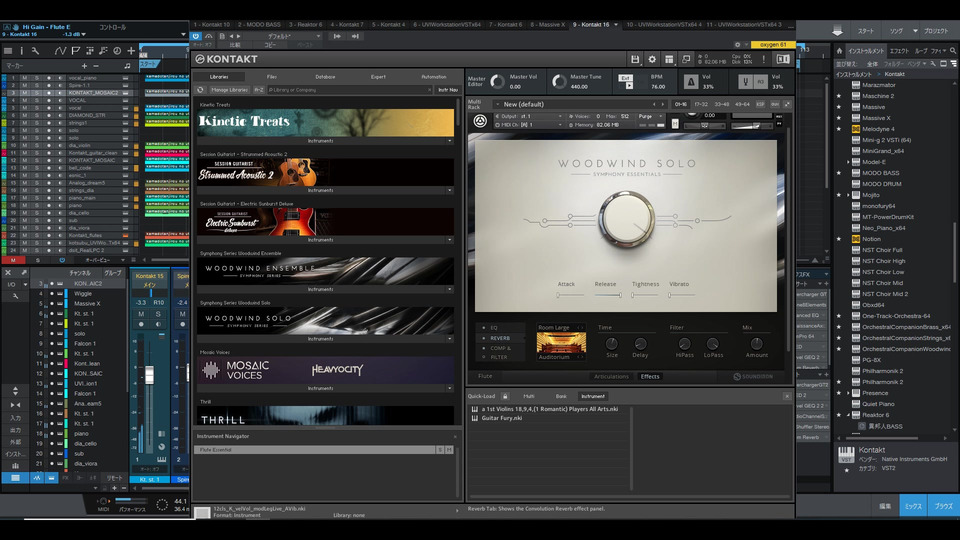Click the library refresh icon
The image size is (960, 540).
click(200, 89)
